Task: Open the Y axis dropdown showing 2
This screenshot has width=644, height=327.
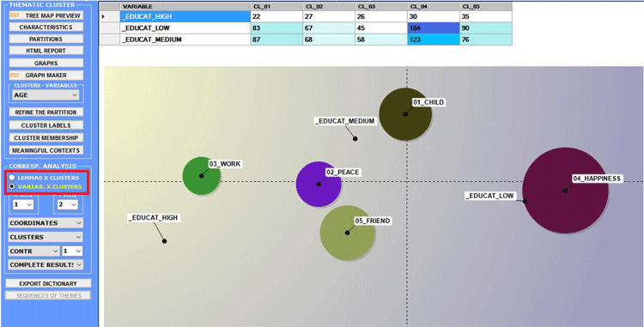Action: tap(67, 204)
